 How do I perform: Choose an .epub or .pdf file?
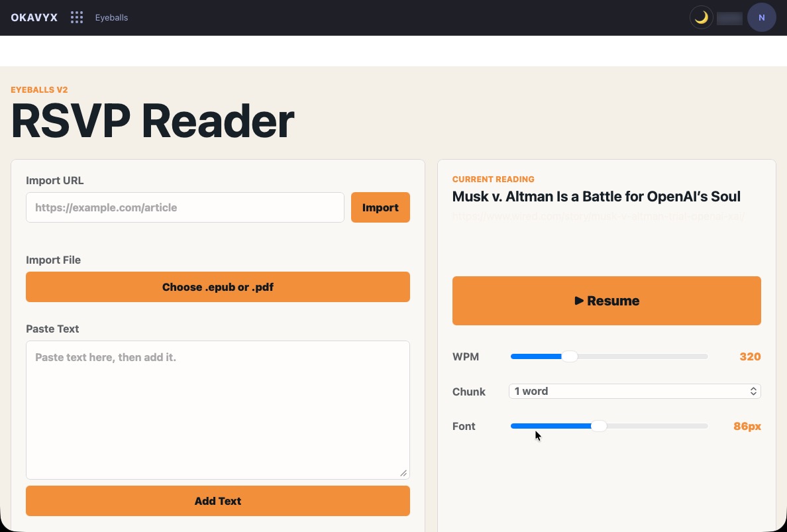(218, 287)
